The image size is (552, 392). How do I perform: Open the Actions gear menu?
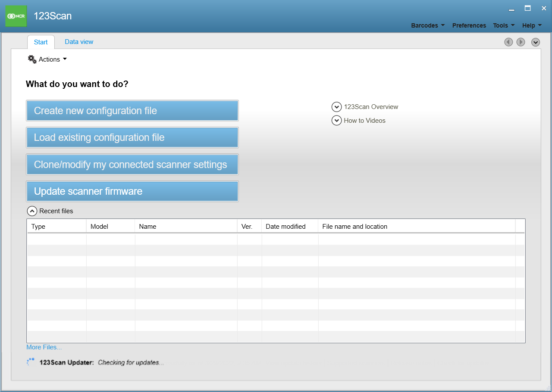[47, 59]
